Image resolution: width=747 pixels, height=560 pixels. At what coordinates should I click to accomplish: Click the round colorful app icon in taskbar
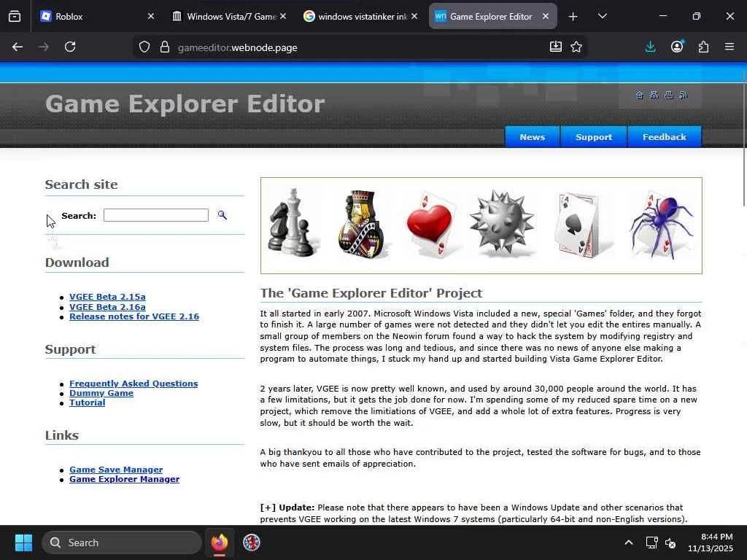[252, 542]
